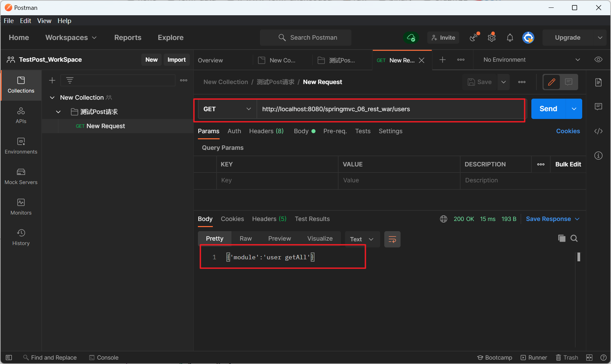Switch to the request Body tab
This screenshot has height=364, width=611.
coord(305,131)
